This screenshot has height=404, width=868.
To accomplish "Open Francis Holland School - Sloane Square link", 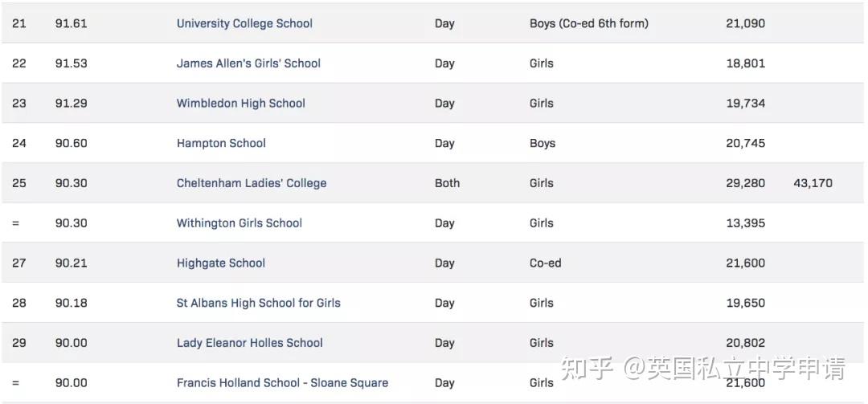I will [x=282, y=382].
